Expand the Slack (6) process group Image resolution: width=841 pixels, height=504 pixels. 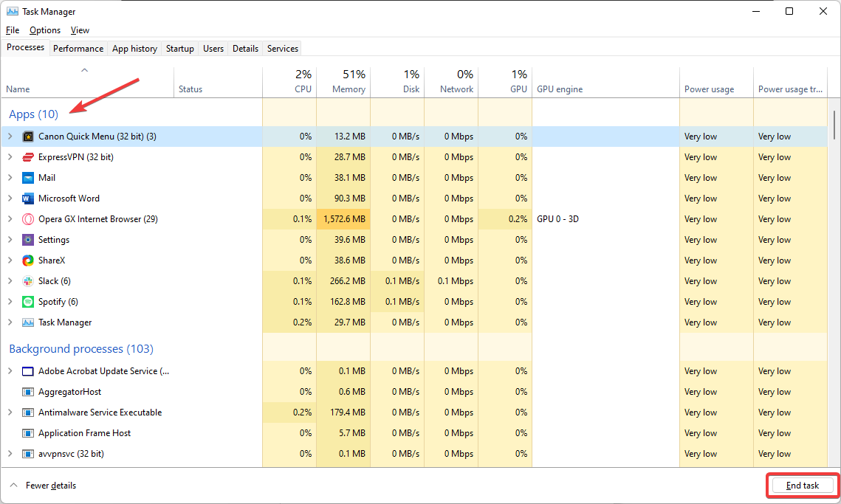[10, 281]
